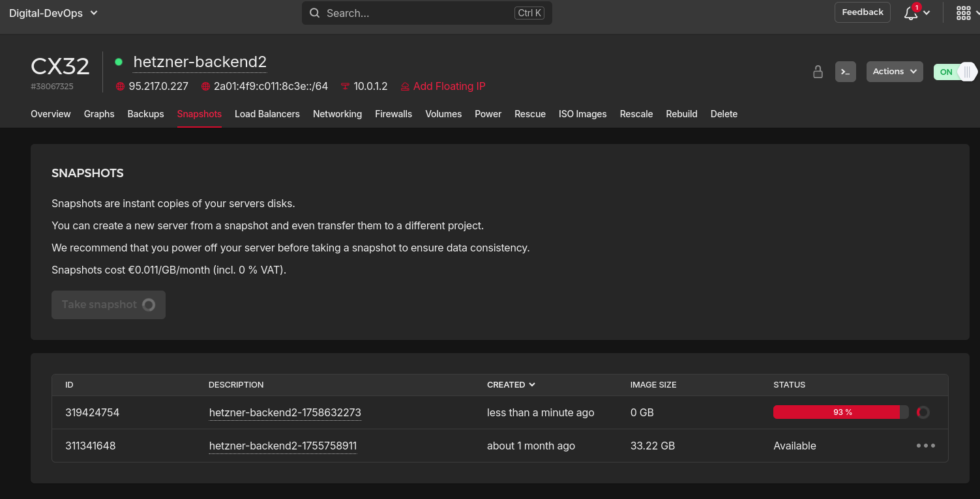Switch to the Networking tab
The image size is (980, 499).
tap(338, 114)
